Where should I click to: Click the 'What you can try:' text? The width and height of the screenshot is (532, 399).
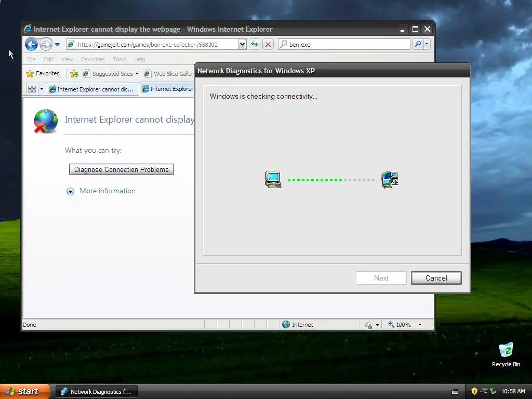point(94,150)
